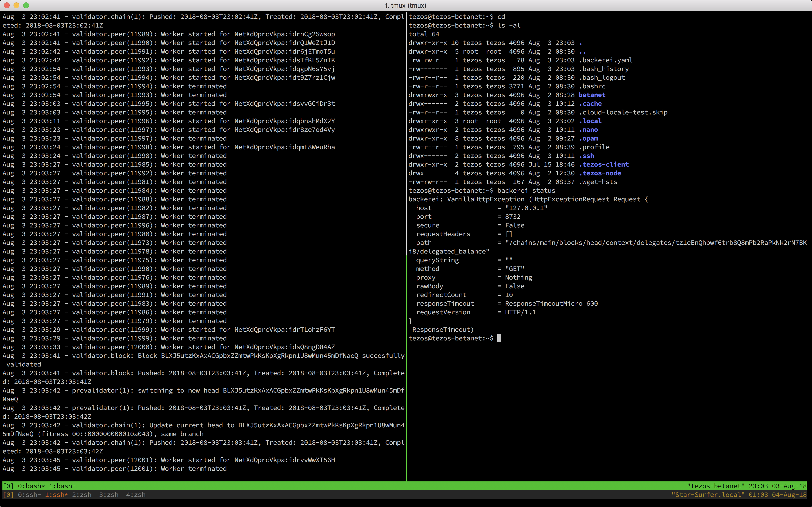Click the green fullscreen window button

pyautogui.click(x=26, y=5)
